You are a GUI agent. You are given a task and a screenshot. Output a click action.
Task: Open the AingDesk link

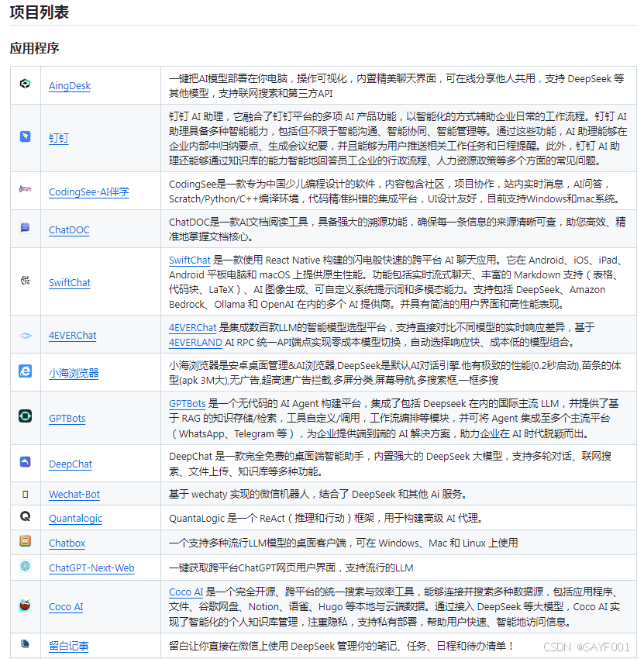click(x=70, y=86)
